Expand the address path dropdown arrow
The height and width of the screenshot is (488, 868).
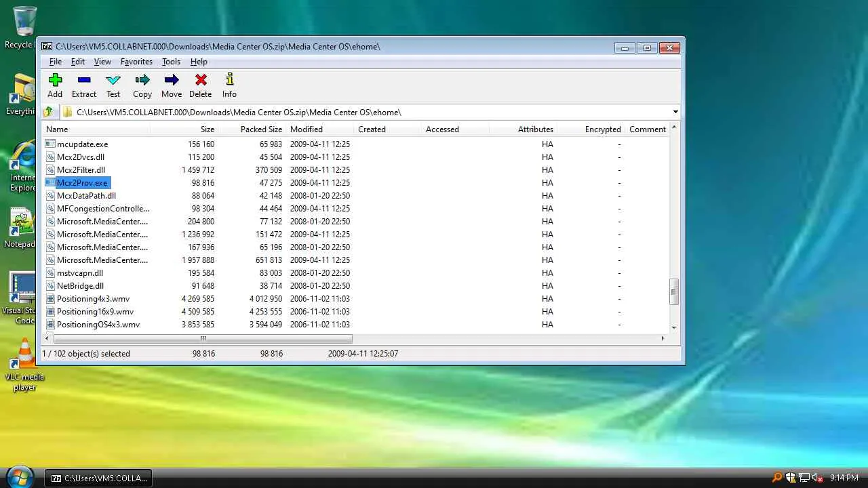coord(675,113)
